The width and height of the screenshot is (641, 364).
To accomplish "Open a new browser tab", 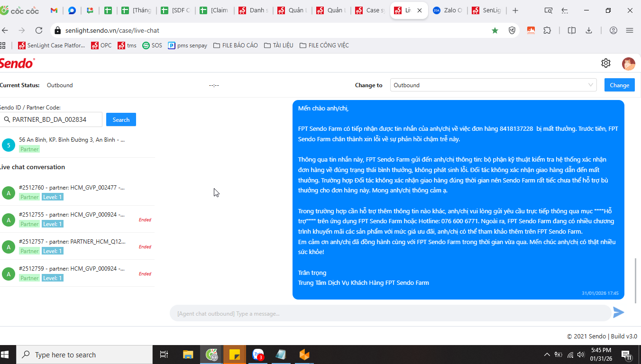I will [x=515, y=10].
